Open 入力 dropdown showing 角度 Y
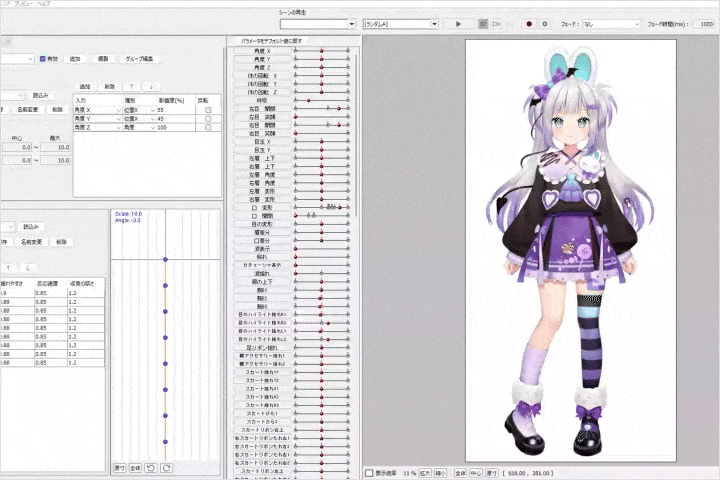Viewport: 720px width, 480px height. pyautogui.click(x=97, y=119)
